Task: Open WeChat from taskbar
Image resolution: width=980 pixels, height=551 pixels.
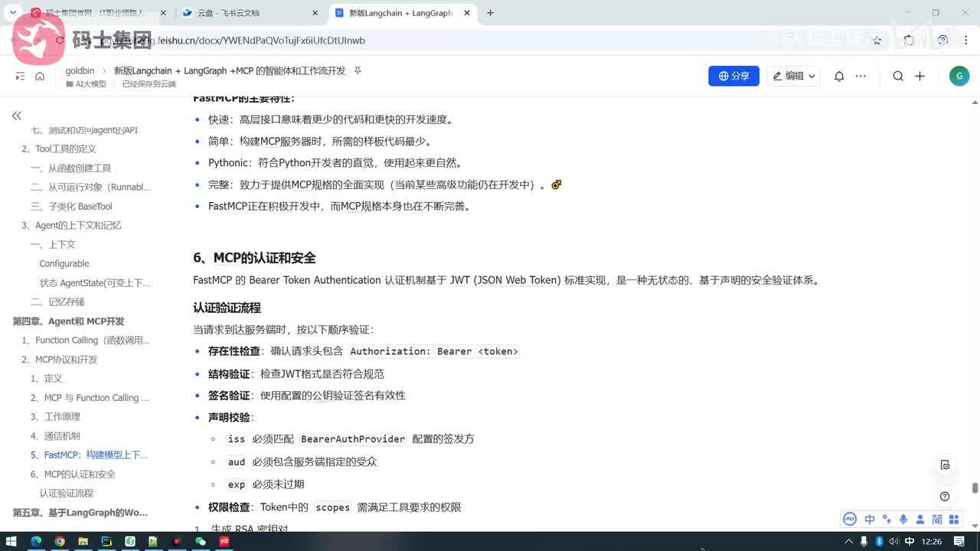Action: coord(201,541)
